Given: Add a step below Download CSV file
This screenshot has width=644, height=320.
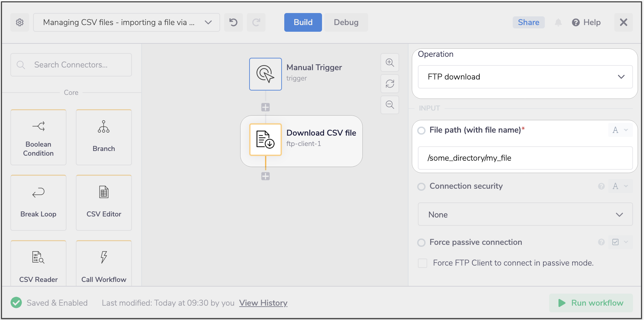Looking at the screenshot, I should click(266, 176).
